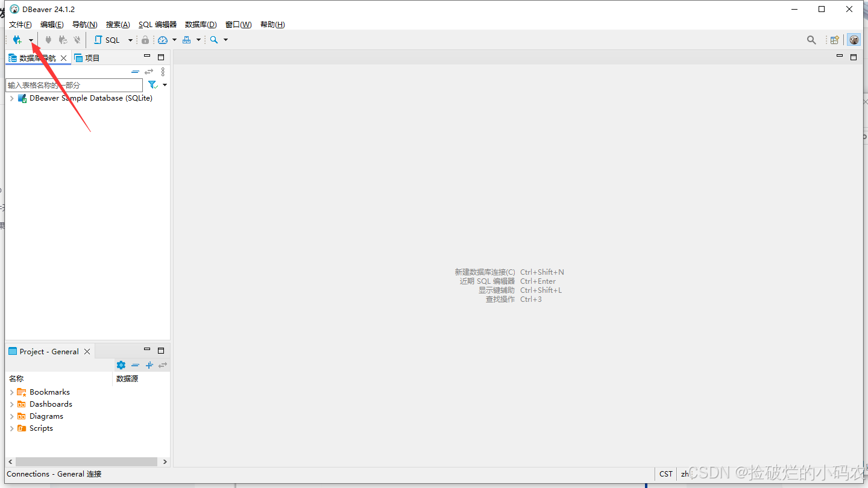Image resolution: width=868 pixels, height=488 pixels.
Task: Click the expand all plus icon in Project panel
Action: 149,365
